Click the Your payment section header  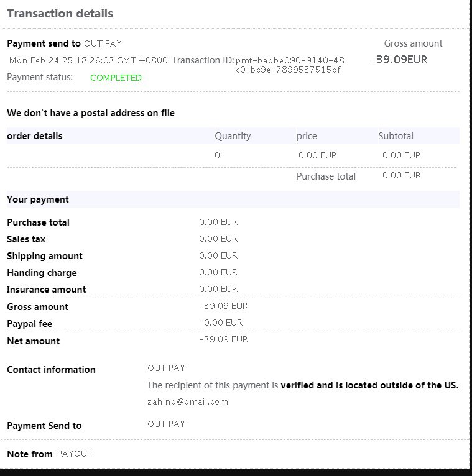tap(38, 199)
